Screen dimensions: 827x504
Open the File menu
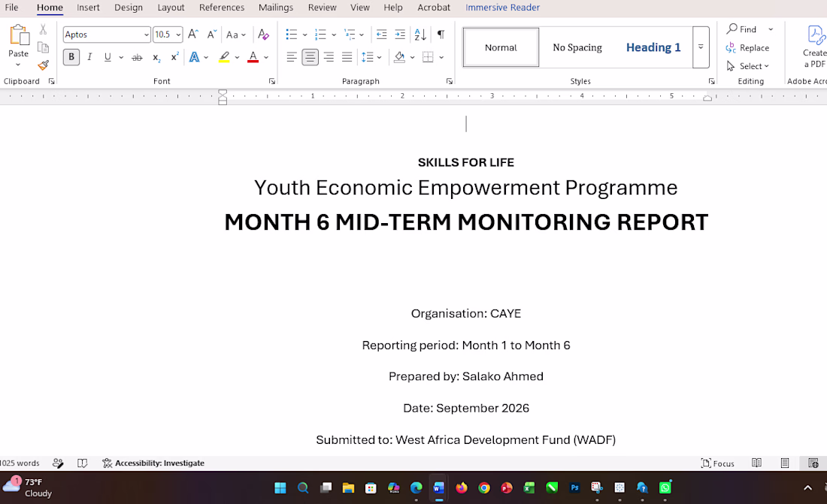(x=11, y=8)
